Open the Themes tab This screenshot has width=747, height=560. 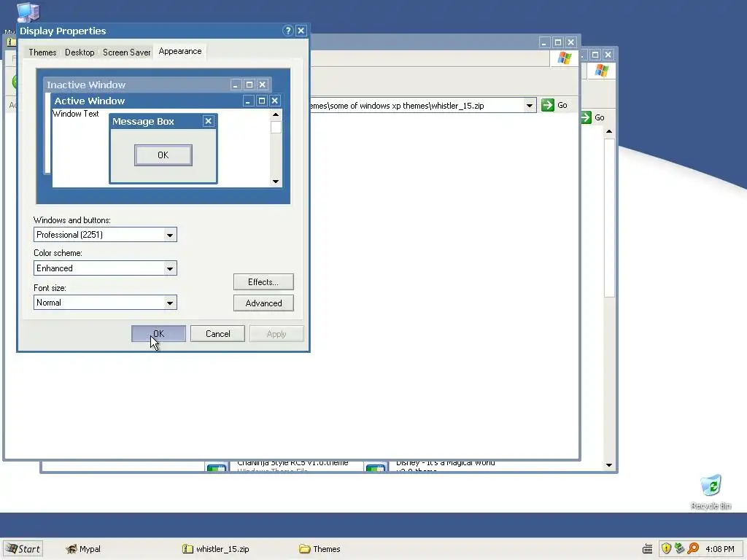click(42, 52)
